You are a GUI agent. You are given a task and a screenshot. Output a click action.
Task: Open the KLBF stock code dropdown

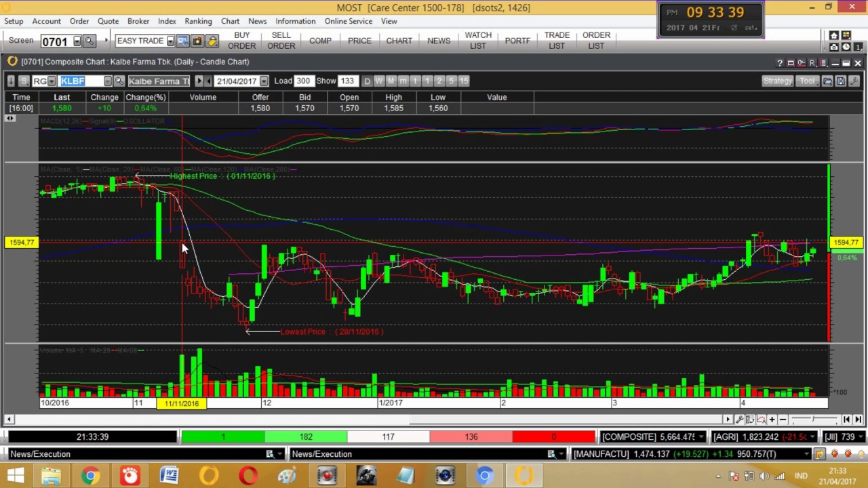[x=108, y=81]
